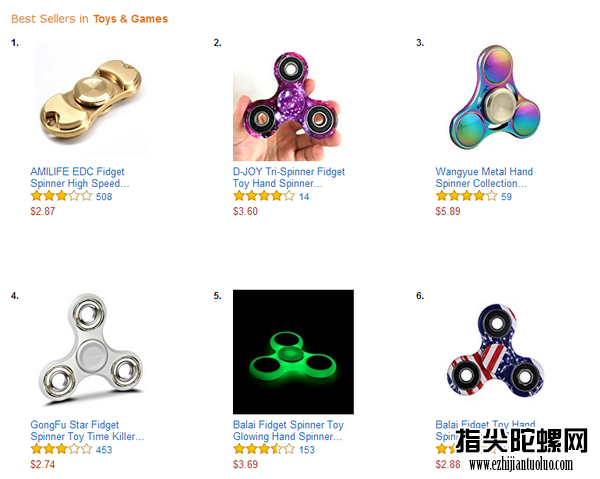Click the $5.89 price of the Wangyue spinner
The image size is (600, 479).
[x=448, y=211]
